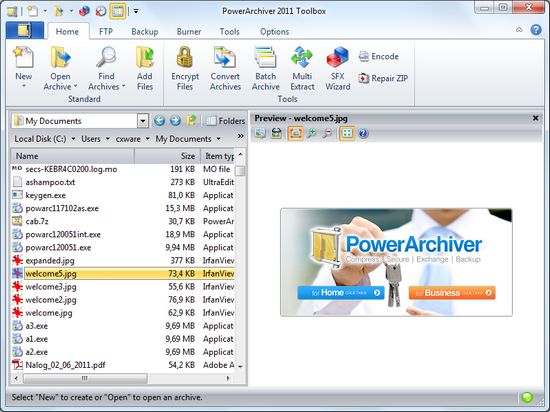Click the zoom out magnifier in Preview toolbar
This screenshot has width=550, height=412.
(x=327, y=134)
